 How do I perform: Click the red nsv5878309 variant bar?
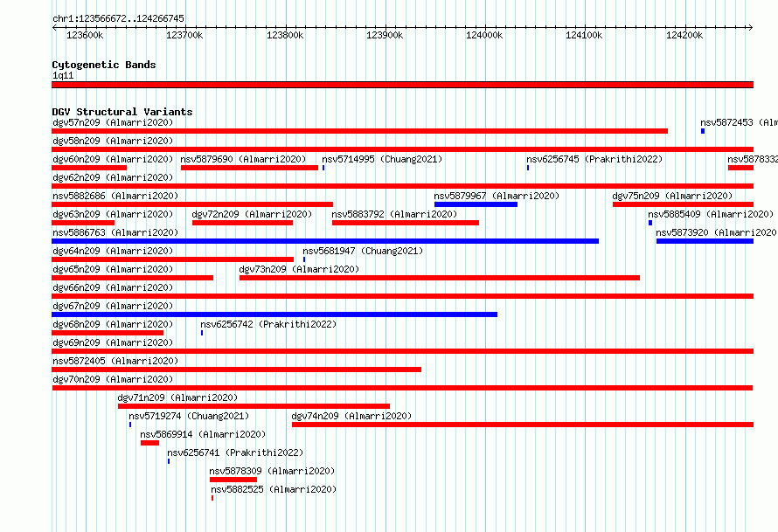(x=233, y=480)
